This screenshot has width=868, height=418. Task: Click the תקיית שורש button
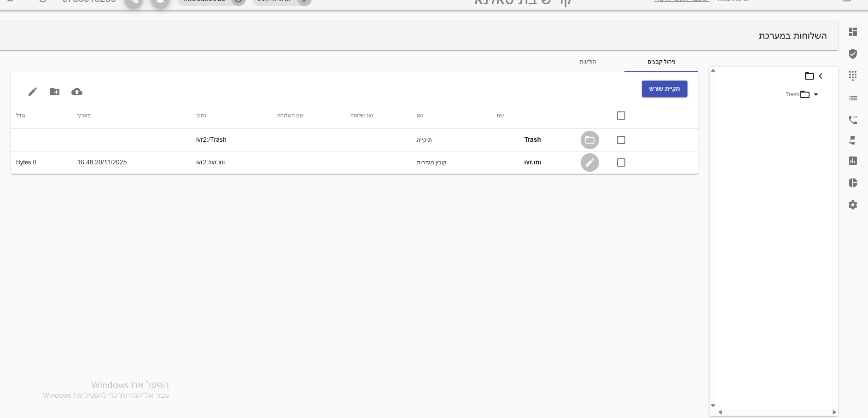click(x=664, y=89)
